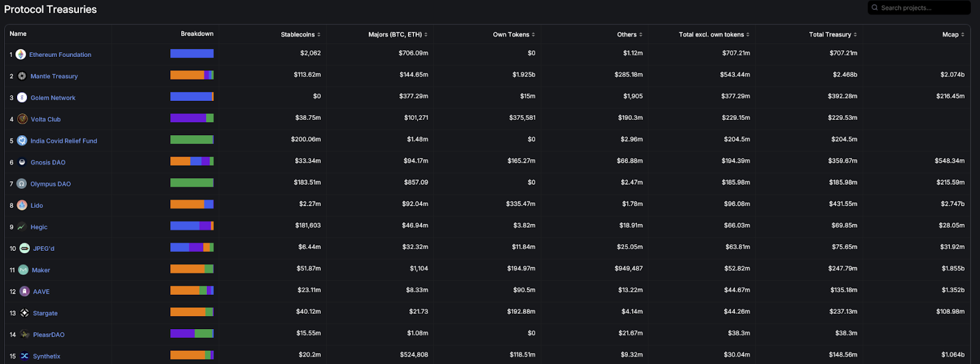Open the Ethereum Foundation link
Screen dimensions: 980x364
pos(60,54)
